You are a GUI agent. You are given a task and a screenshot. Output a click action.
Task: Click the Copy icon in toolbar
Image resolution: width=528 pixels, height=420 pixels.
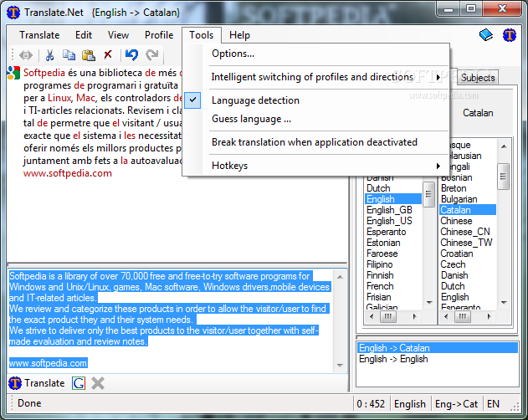tap(69, 55)
